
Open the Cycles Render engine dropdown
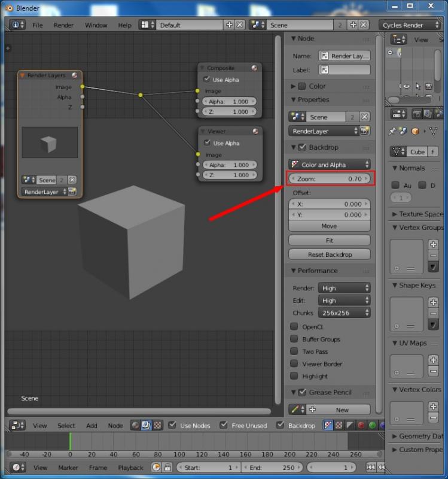tap(410, 25)
